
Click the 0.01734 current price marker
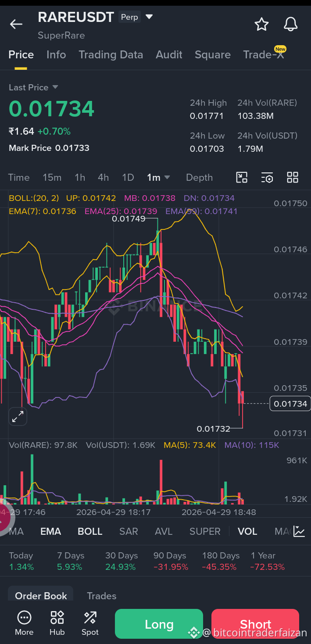(290, 404)
